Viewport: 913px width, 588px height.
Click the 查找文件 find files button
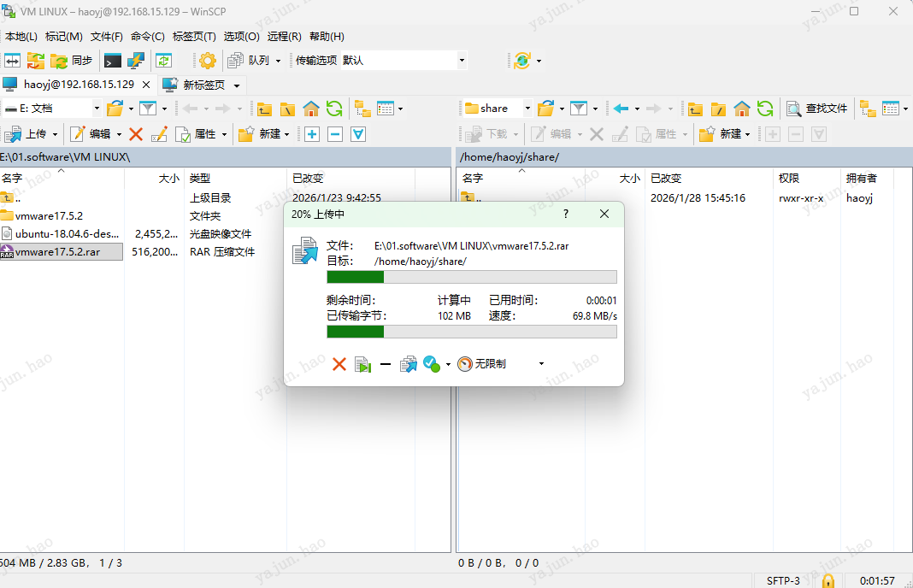[817, 109]
